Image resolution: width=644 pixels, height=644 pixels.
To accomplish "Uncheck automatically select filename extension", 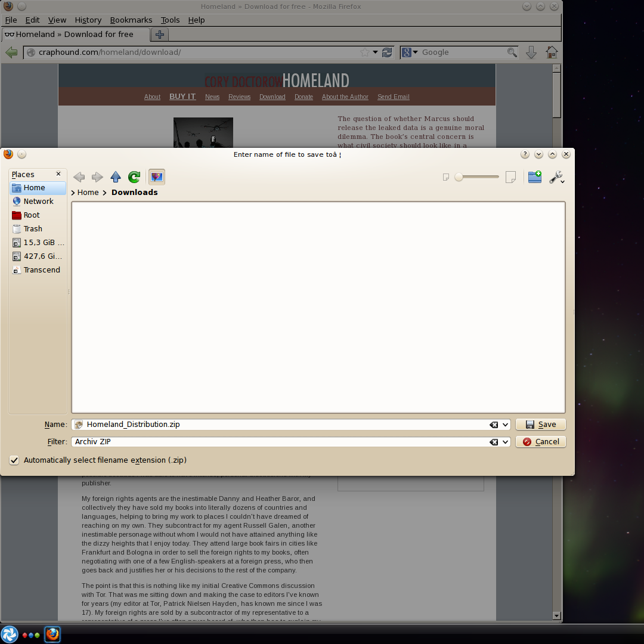I will pyautogui.click(x=14, y=460).
